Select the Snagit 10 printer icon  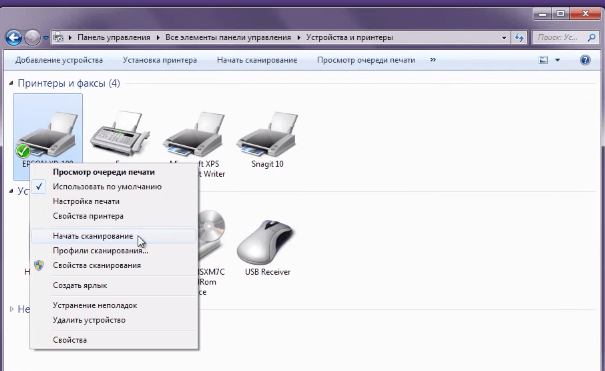pos(267,134)
